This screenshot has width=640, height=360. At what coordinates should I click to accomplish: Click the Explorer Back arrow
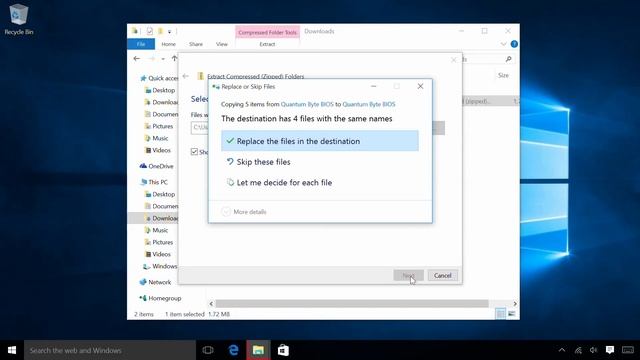(137, 59)
